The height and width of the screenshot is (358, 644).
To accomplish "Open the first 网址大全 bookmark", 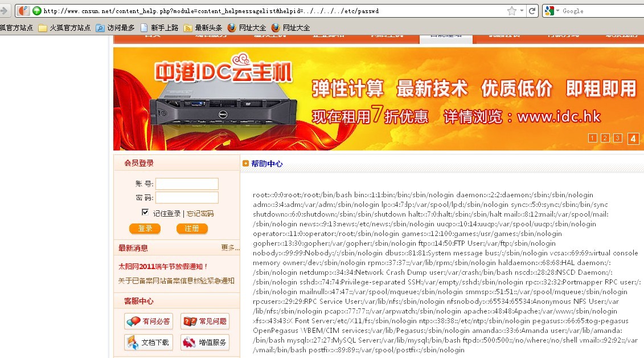I will (247, 28).
